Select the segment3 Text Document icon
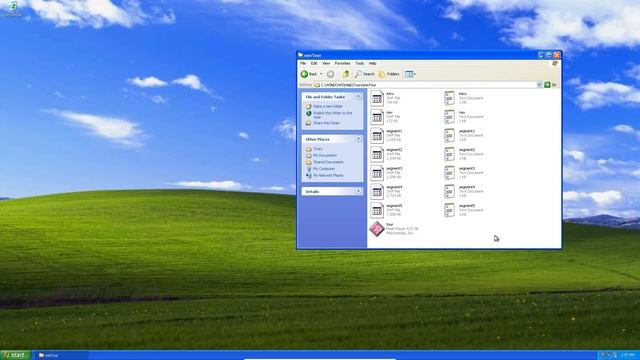The width and height of the screenshot is (640, 360). 449,173
